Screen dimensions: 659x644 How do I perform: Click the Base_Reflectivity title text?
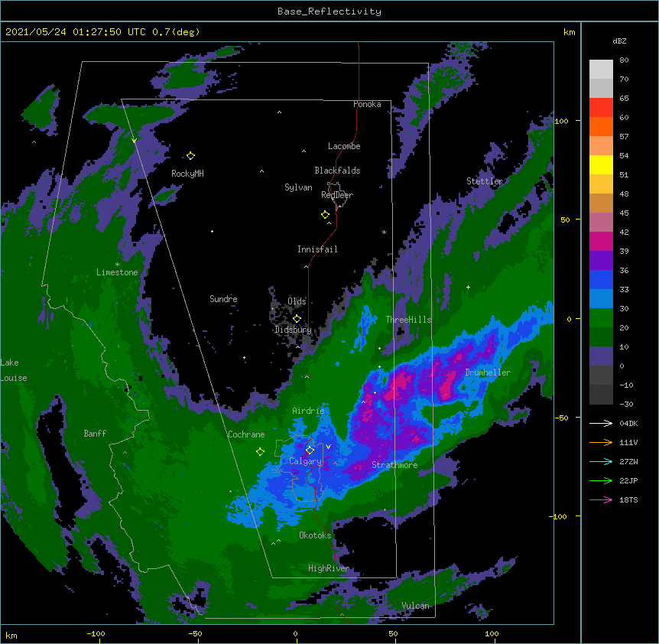[x=329, y=11]
